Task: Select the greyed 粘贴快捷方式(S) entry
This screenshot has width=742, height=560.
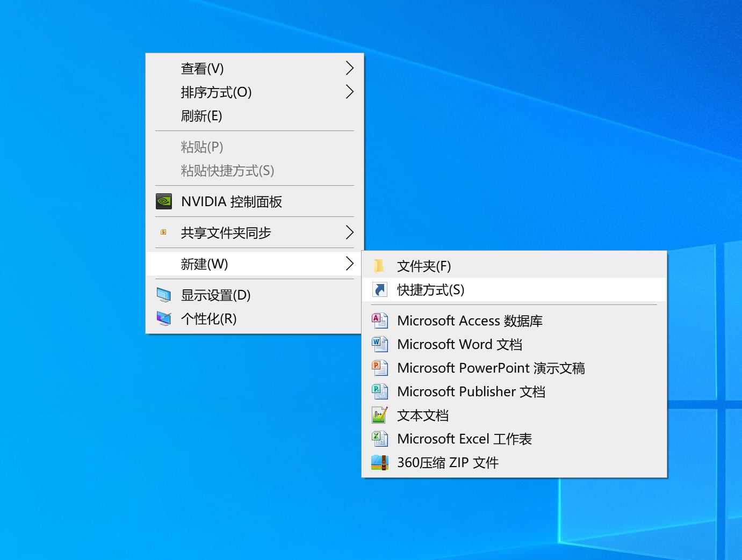Action: coord(255,170)
